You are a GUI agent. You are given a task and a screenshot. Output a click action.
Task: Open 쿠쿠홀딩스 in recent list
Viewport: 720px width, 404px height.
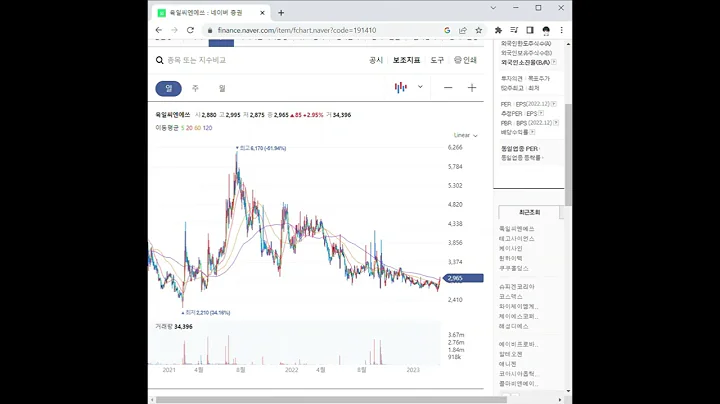coord(514,268)
